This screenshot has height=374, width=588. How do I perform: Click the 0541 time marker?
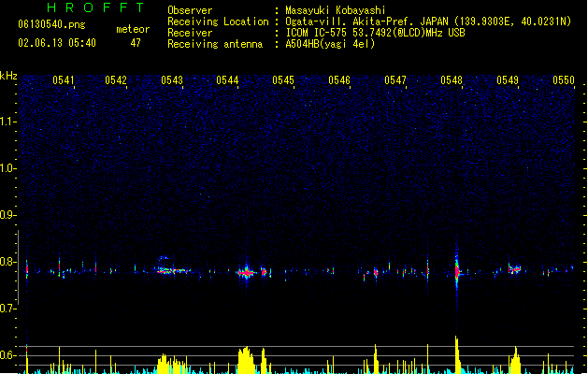point(63,79)
